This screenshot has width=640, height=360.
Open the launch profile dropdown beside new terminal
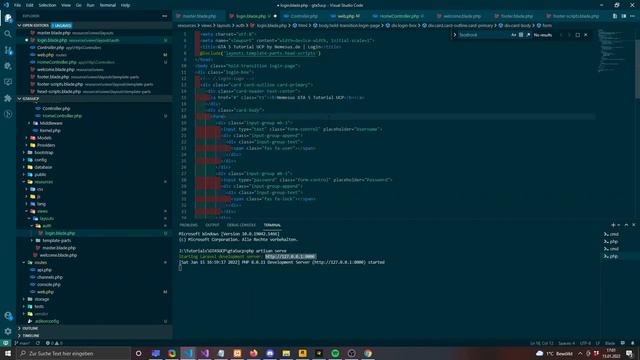tap(619, 225)
